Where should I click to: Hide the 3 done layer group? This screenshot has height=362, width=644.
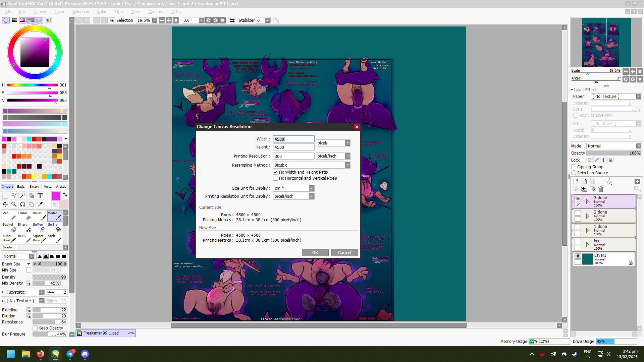pos(578,198)
